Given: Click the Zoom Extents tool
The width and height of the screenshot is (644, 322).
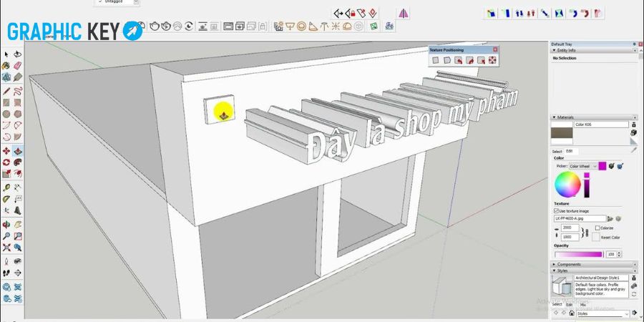Looking at the screenshot, I should (6, 248).
